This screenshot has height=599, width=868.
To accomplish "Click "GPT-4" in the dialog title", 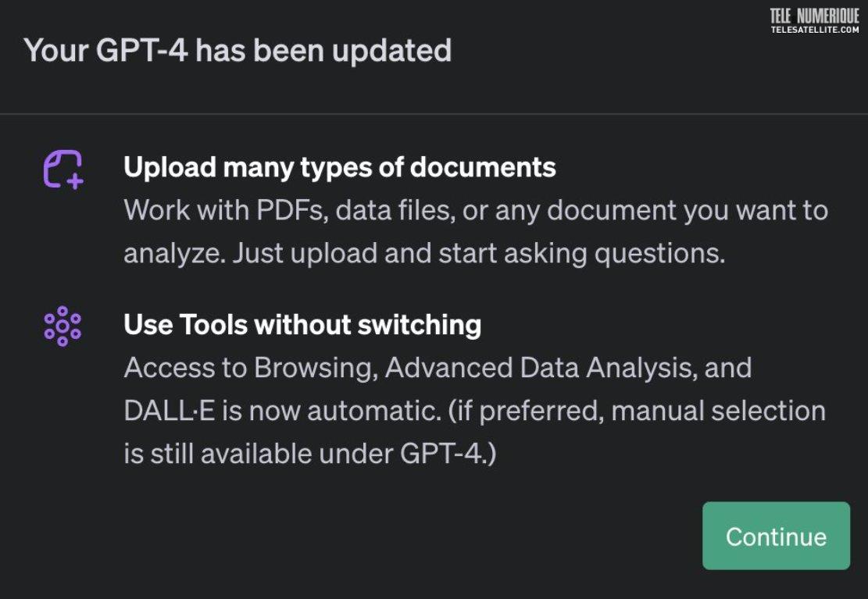I will tap(141, 51).
